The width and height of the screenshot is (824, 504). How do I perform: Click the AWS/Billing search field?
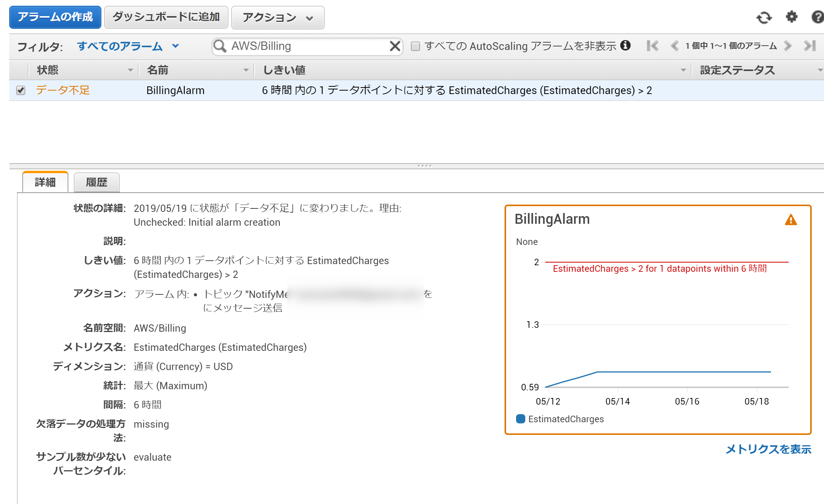coord(307,46)
